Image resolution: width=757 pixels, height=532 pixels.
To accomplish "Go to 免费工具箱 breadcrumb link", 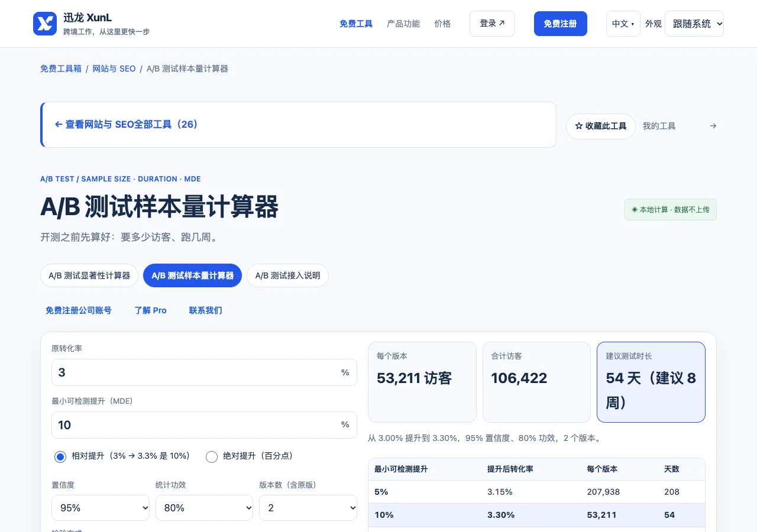I will point(61,69).
